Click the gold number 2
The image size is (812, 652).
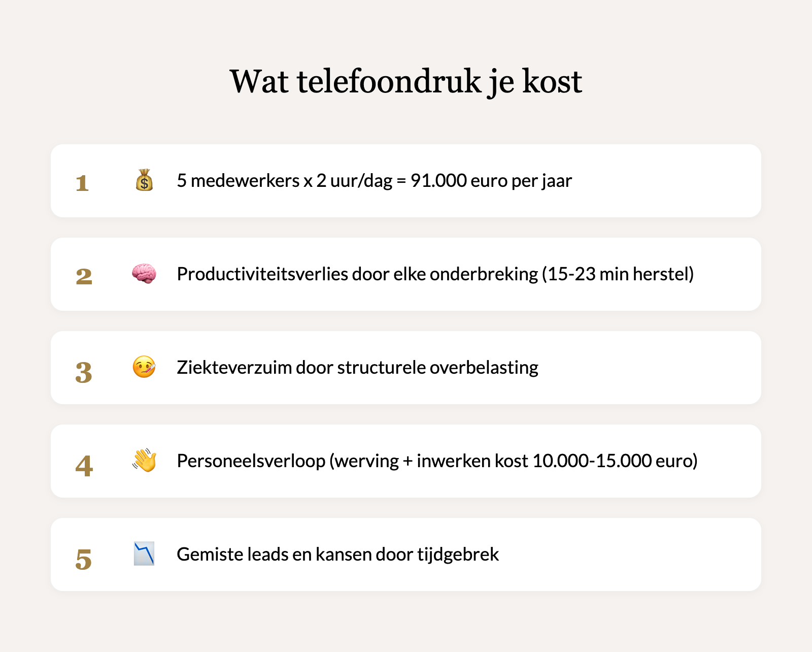(84, 276)
